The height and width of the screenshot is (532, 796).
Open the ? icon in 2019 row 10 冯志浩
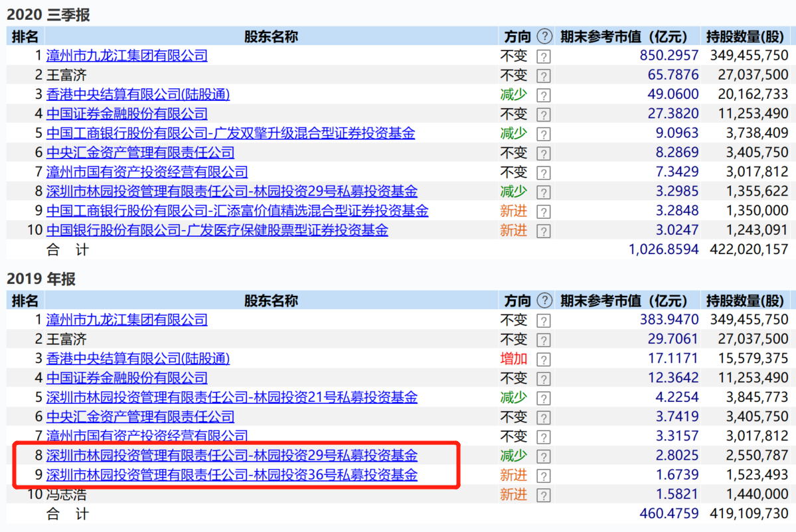coord(543,495)
